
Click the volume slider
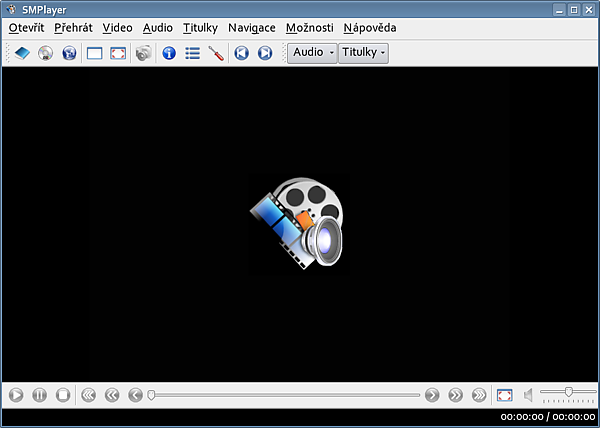[567, 392]
